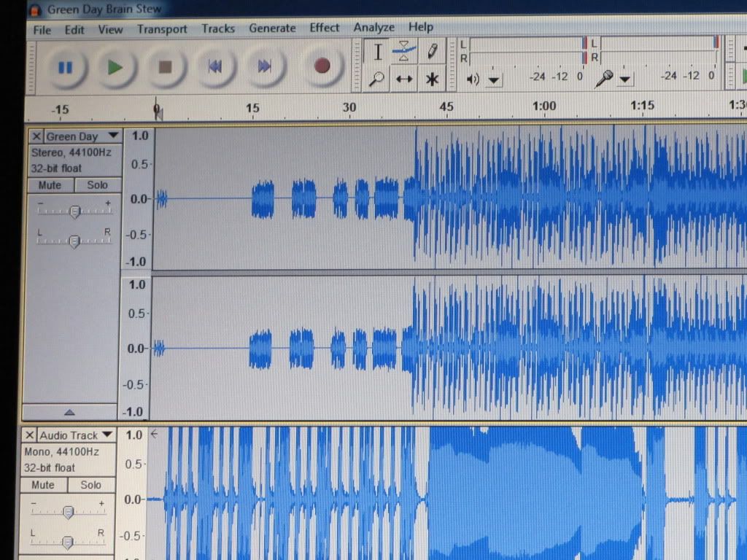
Task: Open the Audio Track name dropdown
Action: [x=107, y=435]
